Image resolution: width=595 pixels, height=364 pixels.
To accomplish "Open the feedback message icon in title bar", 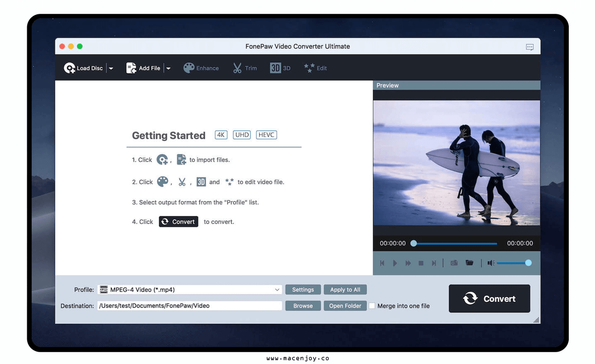I will [x=530, y=47].
